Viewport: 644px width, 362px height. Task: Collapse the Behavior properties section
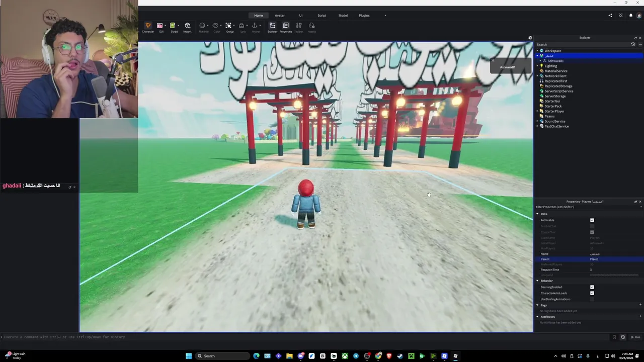(537, 281)
